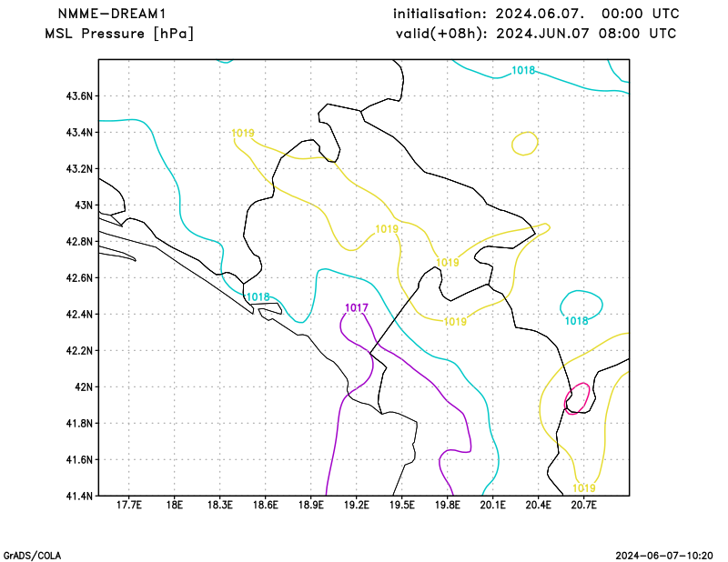The width and height of the screenshot is (728, 562).
Task: Click the valid(+08h) time text
Action: 536,34
